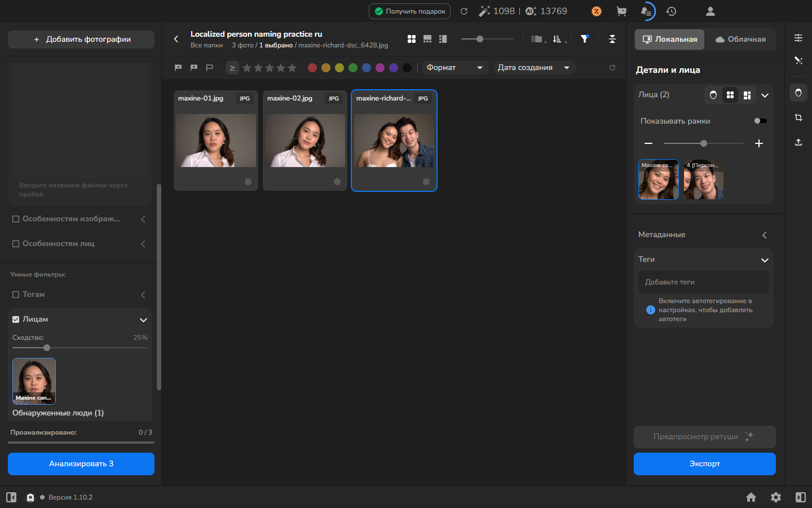Uncheck the Лицам checkbox
The image size is (812, 508).
pos(16,319)
